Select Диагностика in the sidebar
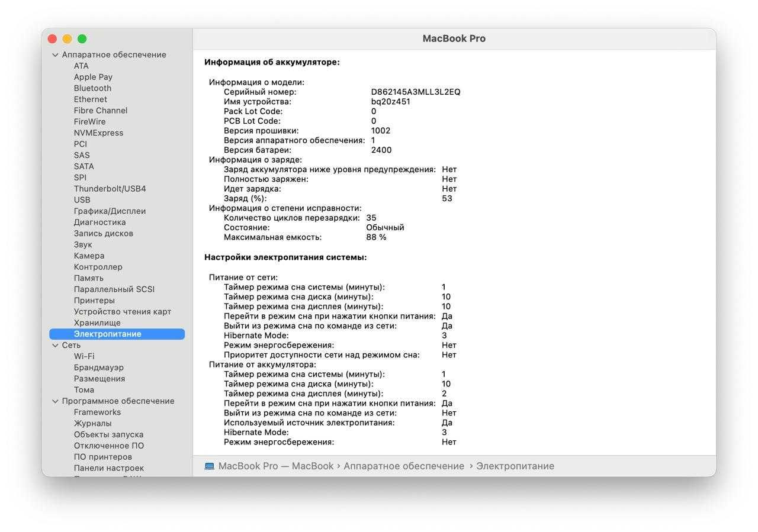Viewport: 758px width, 532px height. coord(99,223)
